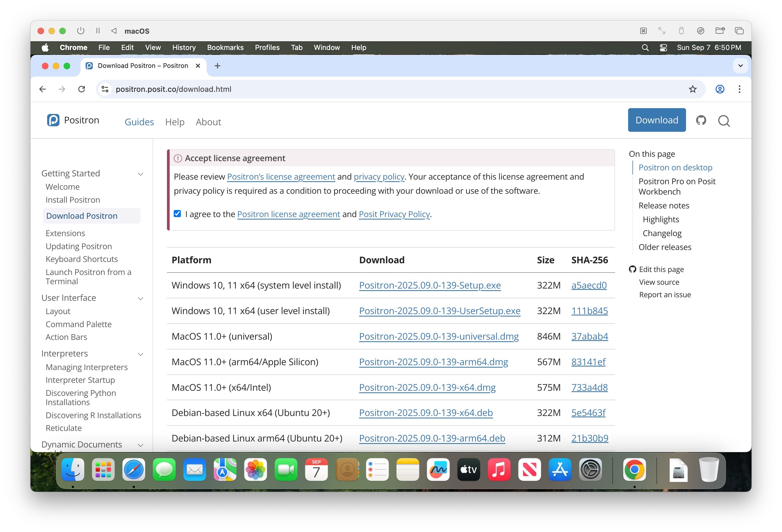Image resolution: width=782 pixels, height=532 pixels.
Task: Open the site search magnifier icon
Action: [x=724, y=121]
